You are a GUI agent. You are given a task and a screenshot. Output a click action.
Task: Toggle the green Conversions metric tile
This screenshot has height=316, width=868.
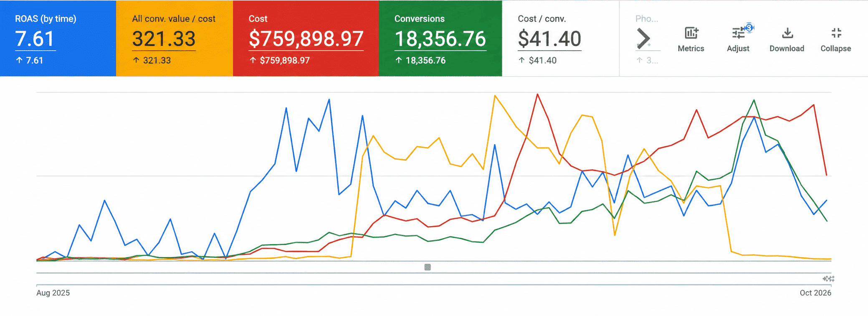click(x=440, y=38)
